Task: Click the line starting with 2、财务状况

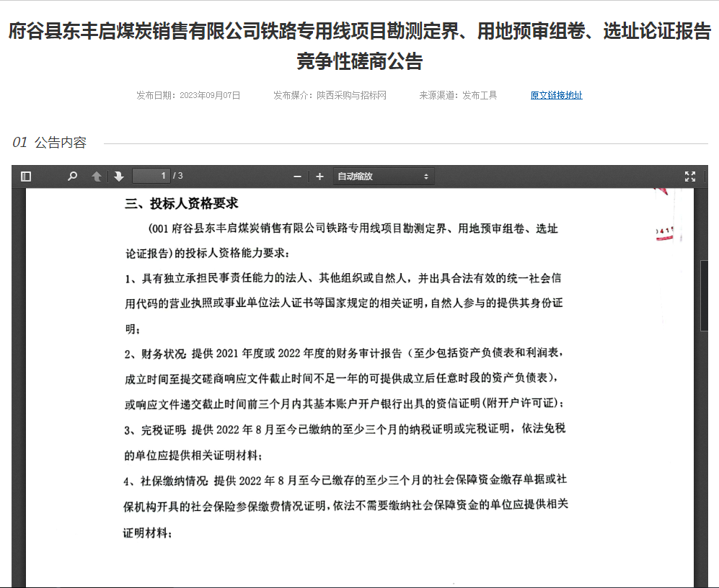Action: click(344, 353)
